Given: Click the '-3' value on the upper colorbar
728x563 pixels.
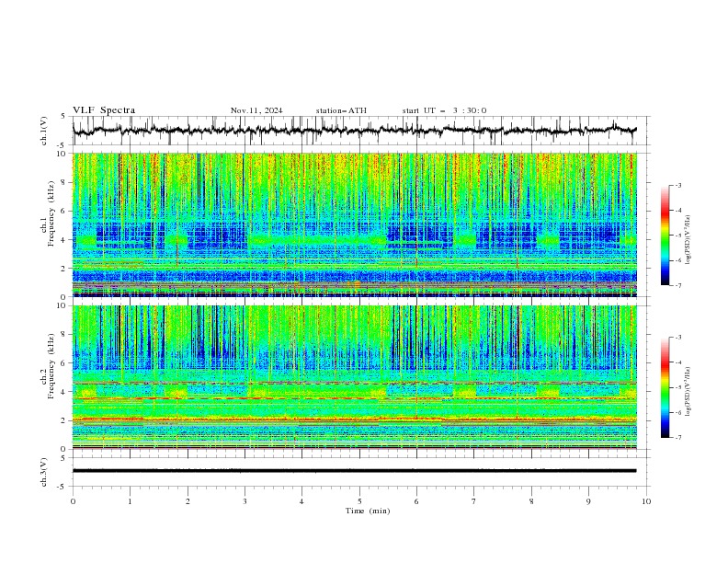Looking at the screenshot, I should 678,185.
